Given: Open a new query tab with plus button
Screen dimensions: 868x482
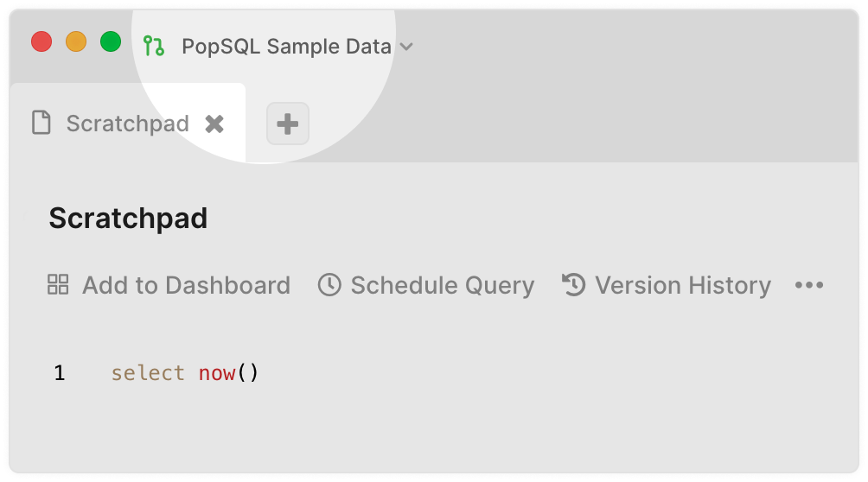Looking at the screenshot, I should pyautogui.click(x=288, y=124).
